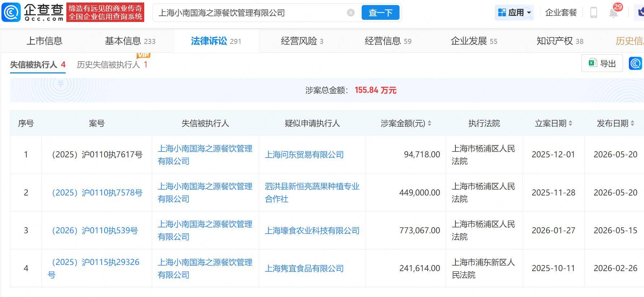The image size is (644, 297).
Task: Open defendant company link in row 1
Action: [x=205, y=154]
